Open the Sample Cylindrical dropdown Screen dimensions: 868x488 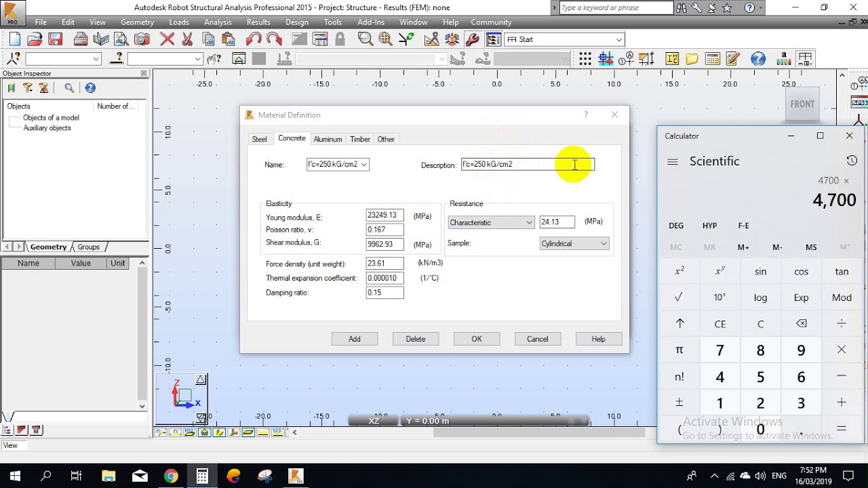(x=604, y=243)
